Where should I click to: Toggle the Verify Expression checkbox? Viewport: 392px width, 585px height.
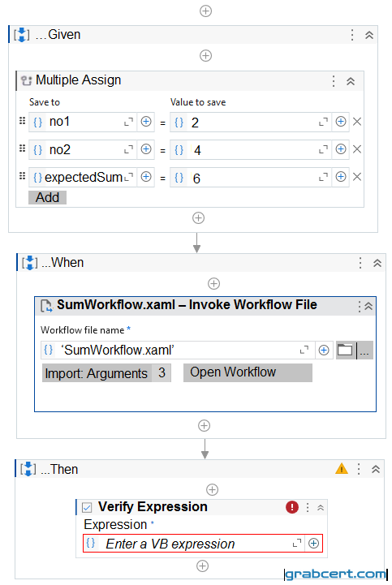[x=87, y=507]
